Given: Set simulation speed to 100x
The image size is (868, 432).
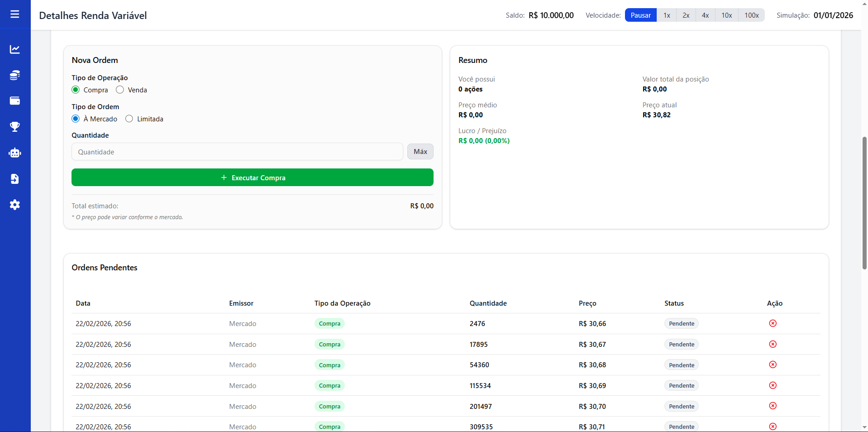Looking at the screenshot, I should coord(751,15).
